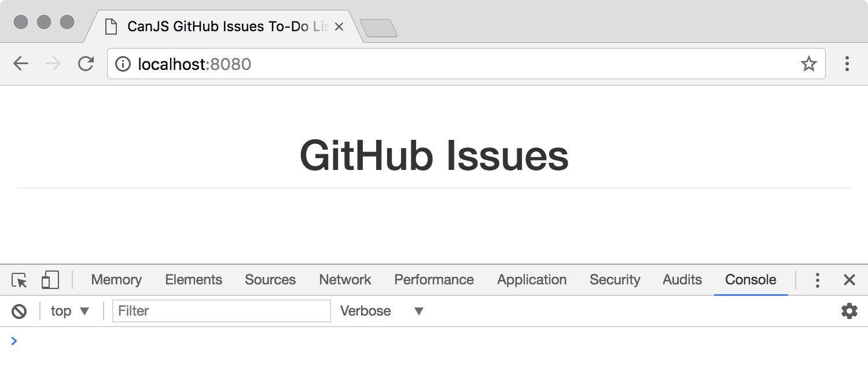Clear the console with the ban icon

(x=19, y=312)
